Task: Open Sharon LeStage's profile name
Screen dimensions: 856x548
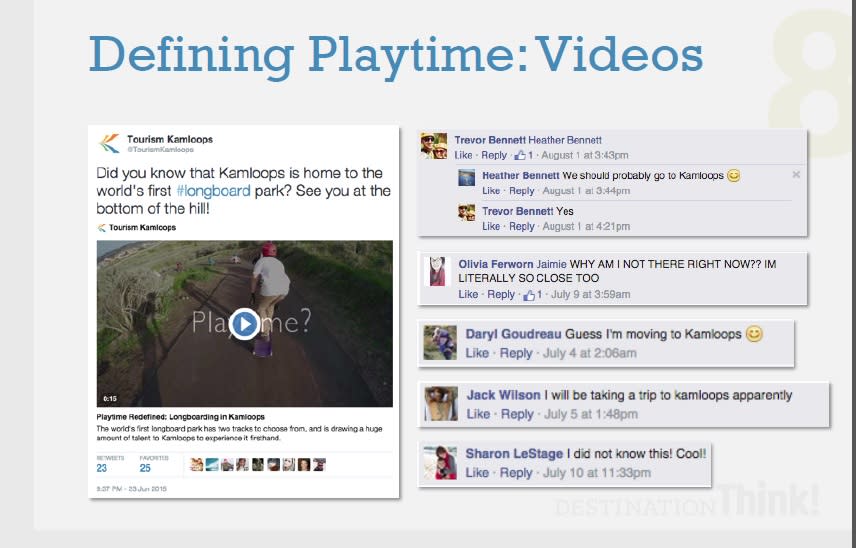Action: click(x=514, y=454)
